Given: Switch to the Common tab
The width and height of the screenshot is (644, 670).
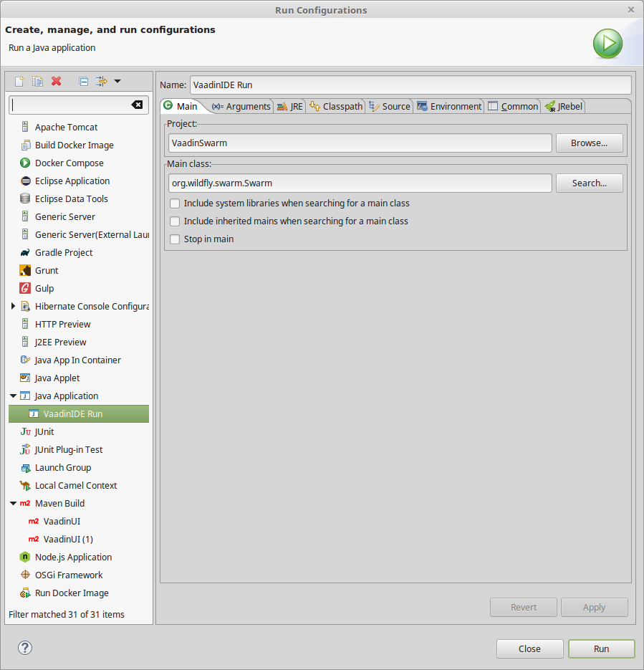Looking at the screenshot, I should [x=513, y=106].
